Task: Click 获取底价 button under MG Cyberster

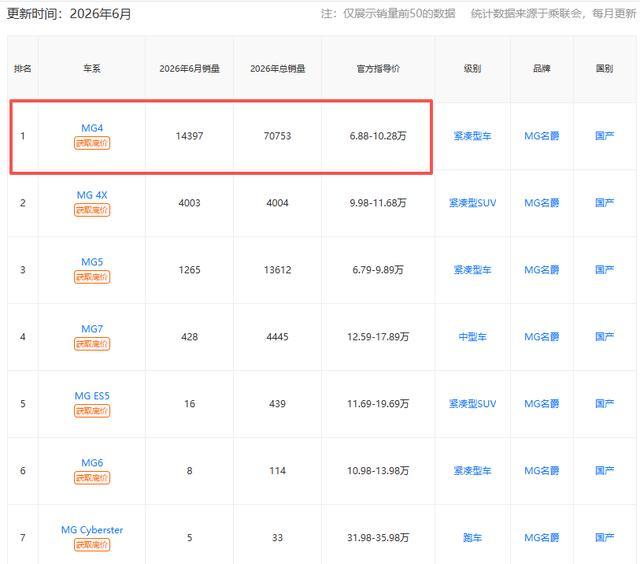Action: coord(92,545)
